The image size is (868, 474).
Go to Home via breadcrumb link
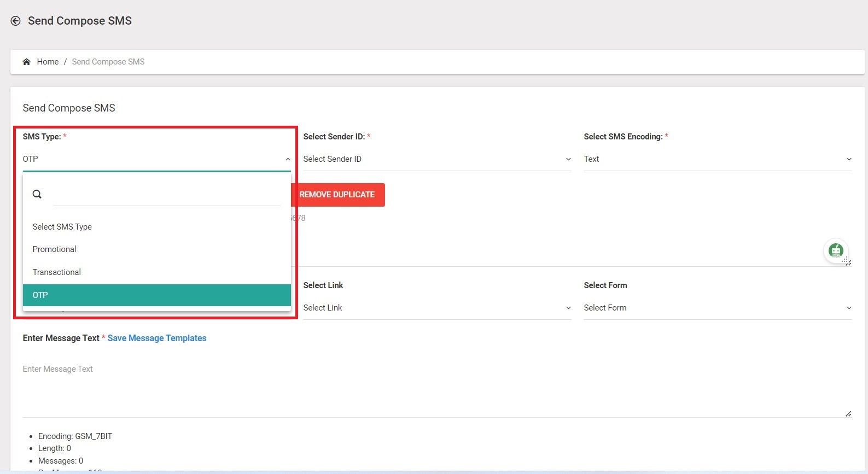tap(48, 62)
